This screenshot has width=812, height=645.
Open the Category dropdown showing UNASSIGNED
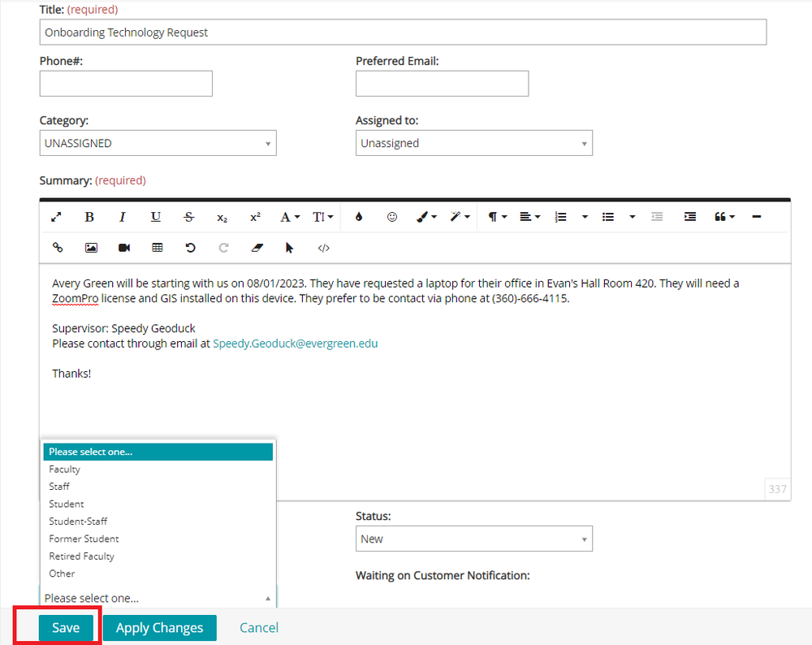click(158, 143)
